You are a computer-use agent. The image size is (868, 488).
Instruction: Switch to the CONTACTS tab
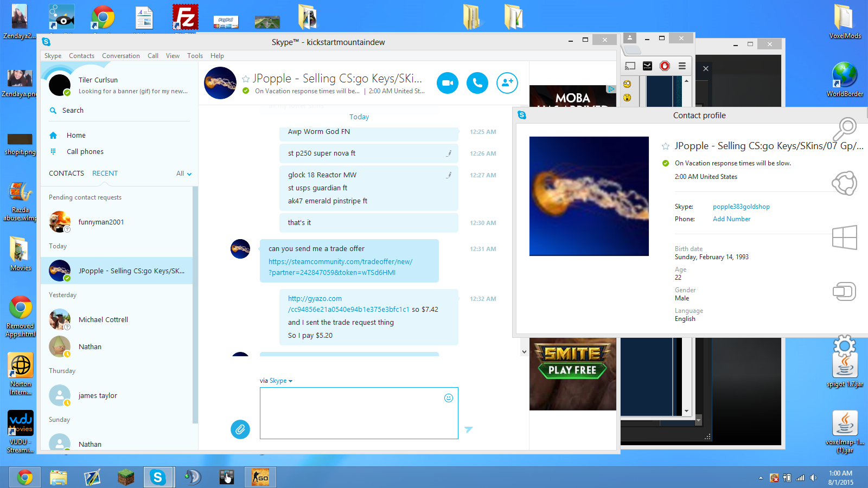click(x=66, y=174)
